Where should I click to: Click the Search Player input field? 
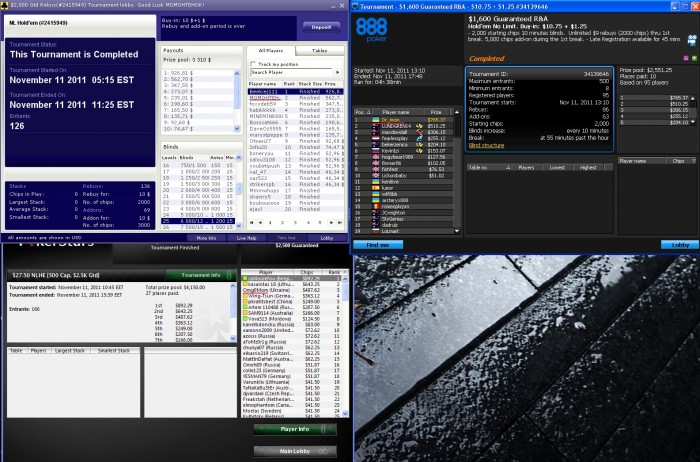pos(292,72)
